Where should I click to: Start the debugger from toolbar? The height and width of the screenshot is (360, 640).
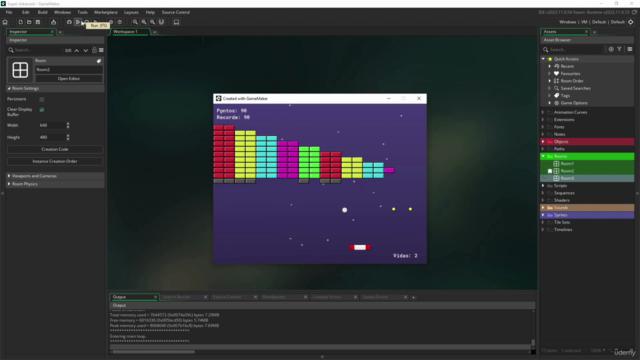[69, 22]
